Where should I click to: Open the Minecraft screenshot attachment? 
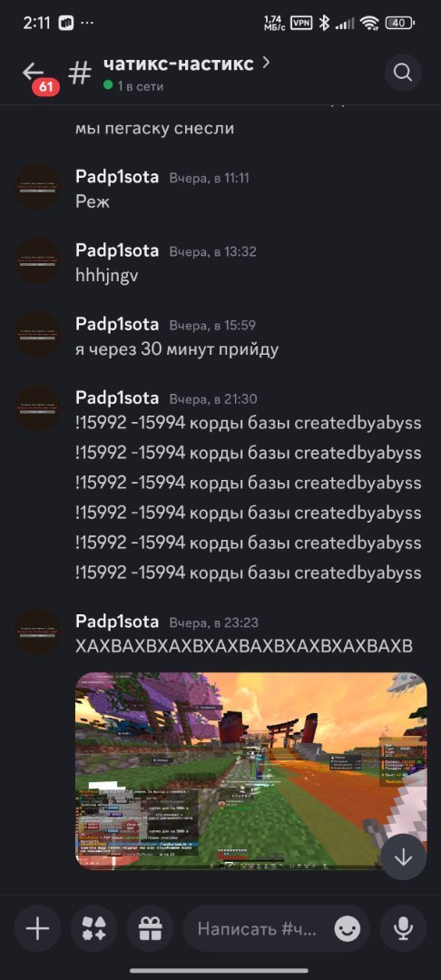[251, 770]
